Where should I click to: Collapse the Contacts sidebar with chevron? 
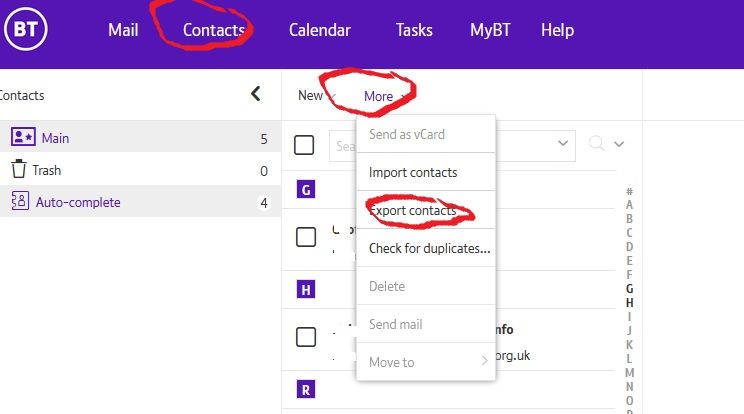tap(256, 95)
